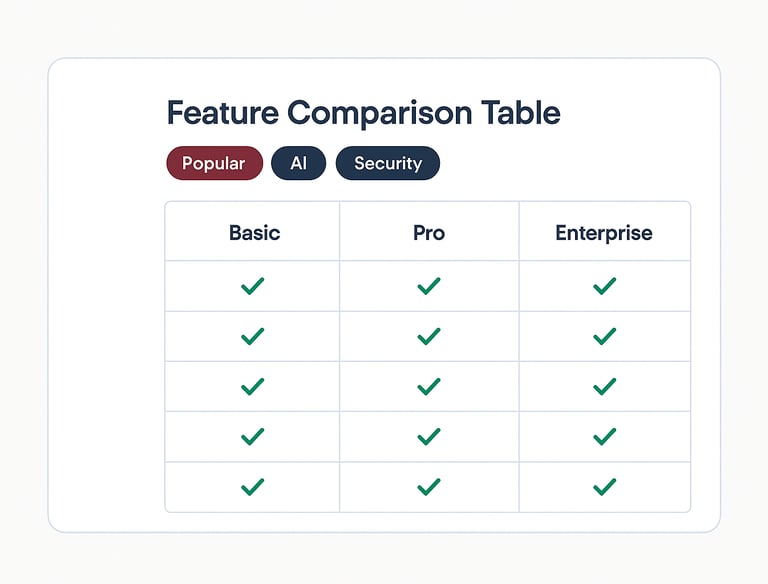Click last-row checkmark under Basic
Viewport: 768px width, 584px height.
(253, 487)
